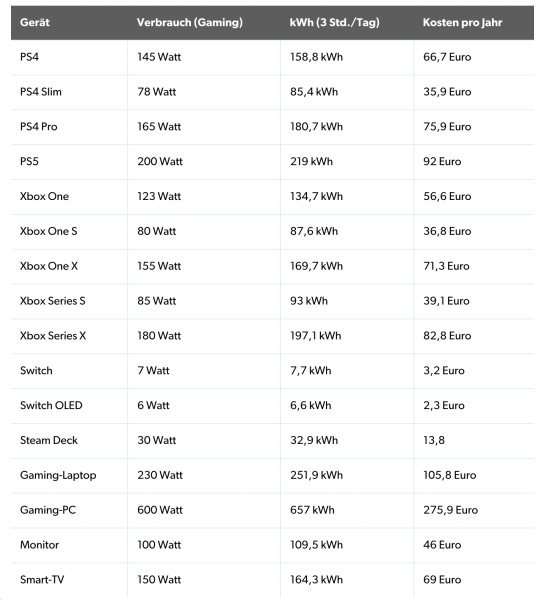The image size is (542, 600).
Task: Click the Xbox One S 87,6 kWh value
Action: pyautogui.click(x=314, y=231)
